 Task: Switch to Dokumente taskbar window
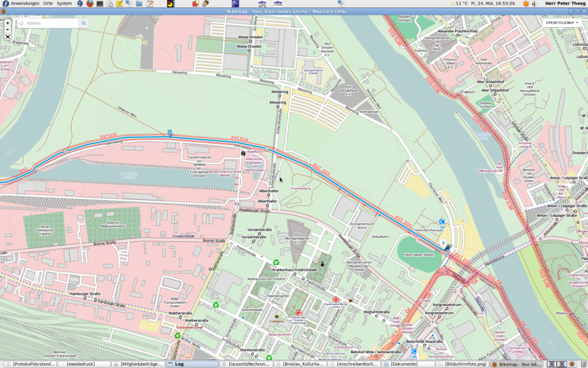[408, 364]
